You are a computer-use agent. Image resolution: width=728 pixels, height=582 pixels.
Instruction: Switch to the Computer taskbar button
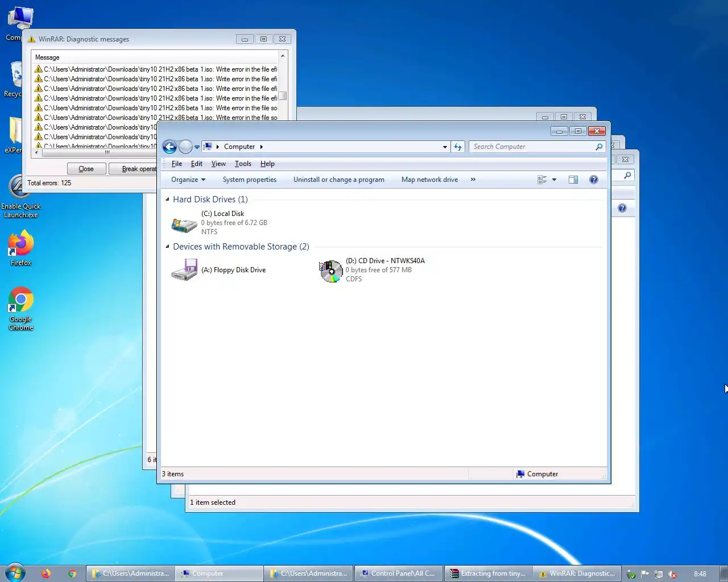pyautogui.click(x=219, y=573)
